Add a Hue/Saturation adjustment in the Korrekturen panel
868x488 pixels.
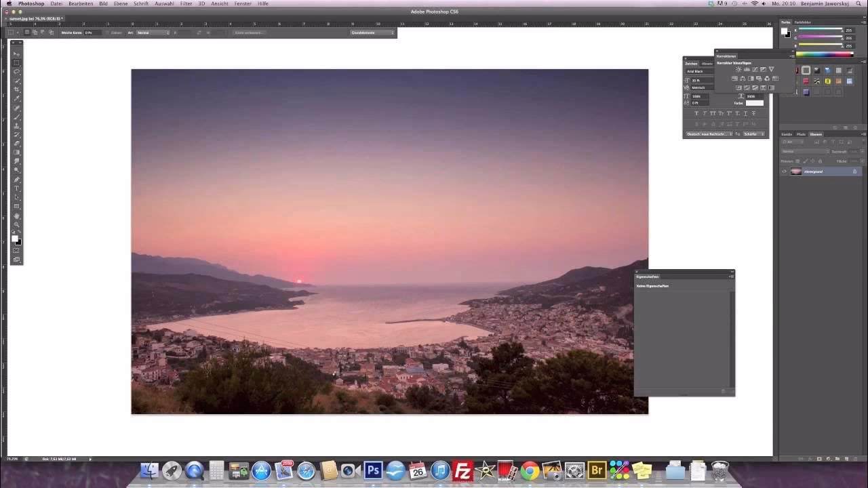735,79
